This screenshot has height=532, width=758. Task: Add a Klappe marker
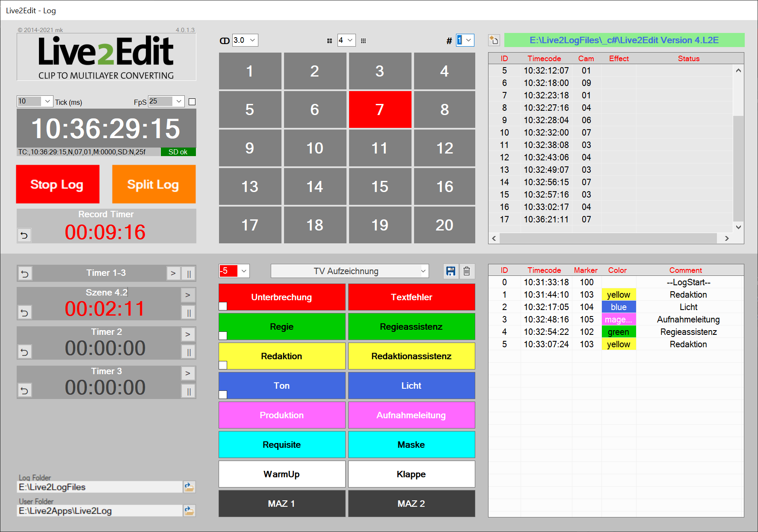412,474
